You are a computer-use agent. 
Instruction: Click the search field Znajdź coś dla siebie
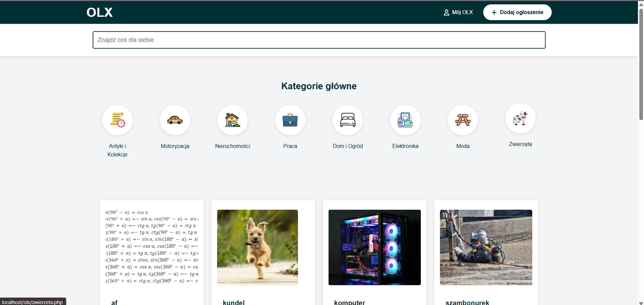pyautogui.click(x=319, y=40)
